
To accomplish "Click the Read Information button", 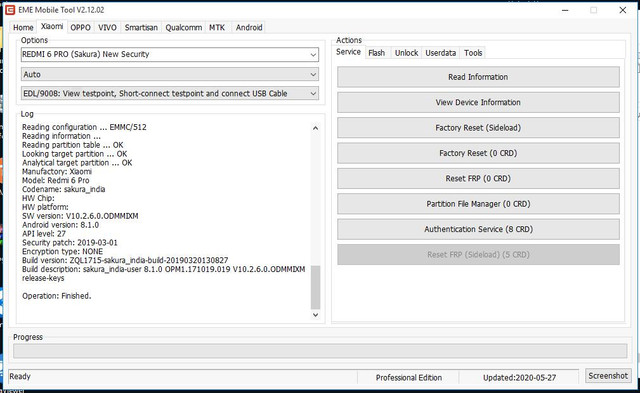I will pyautogui.click(x=478, y=77).
